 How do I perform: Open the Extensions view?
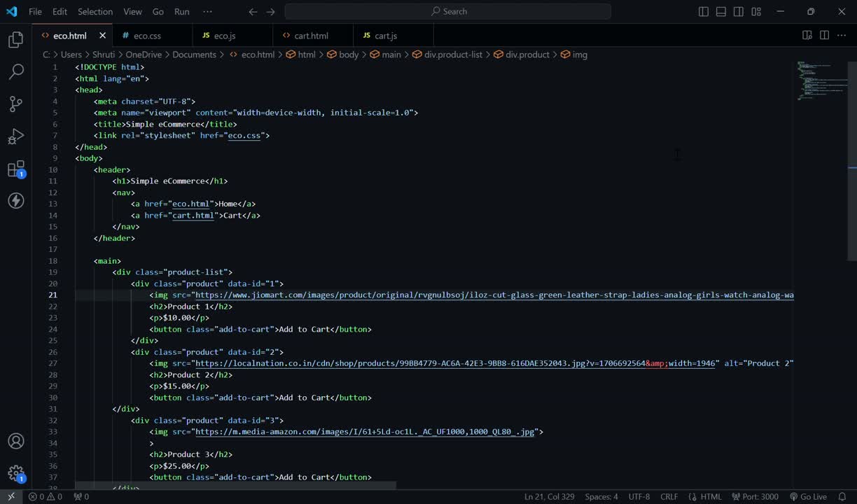(15, 169)
